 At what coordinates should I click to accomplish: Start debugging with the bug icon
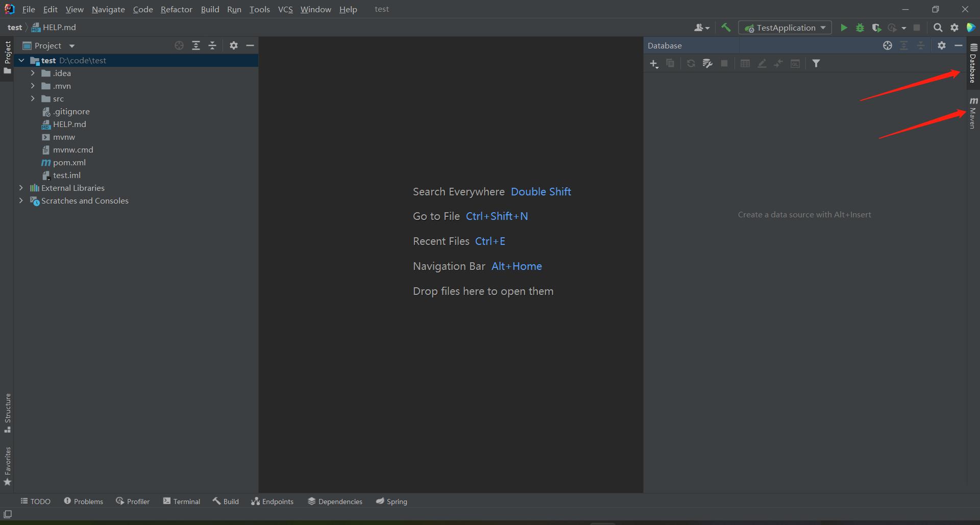tap(860, 28)
